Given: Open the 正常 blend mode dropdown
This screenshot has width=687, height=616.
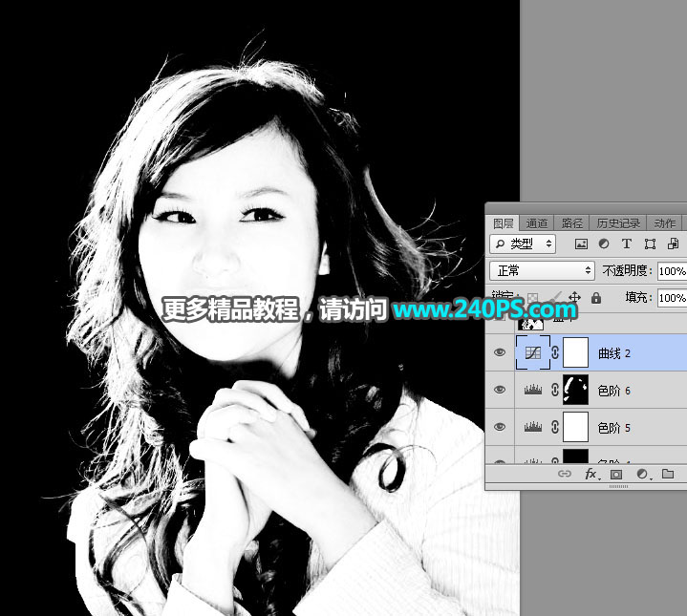Looking at the screenshot, I should pos(542,270).
